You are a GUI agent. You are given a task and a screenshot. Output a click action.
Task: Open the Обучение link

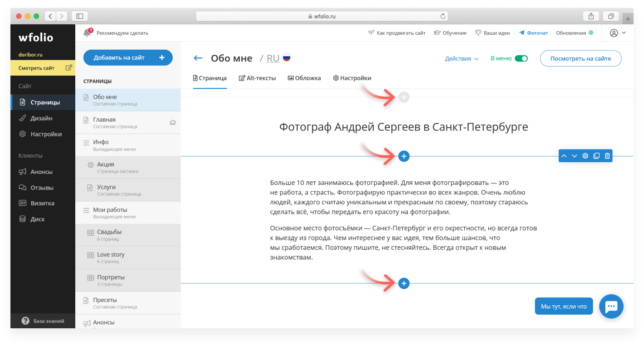(x=450, y=33)
